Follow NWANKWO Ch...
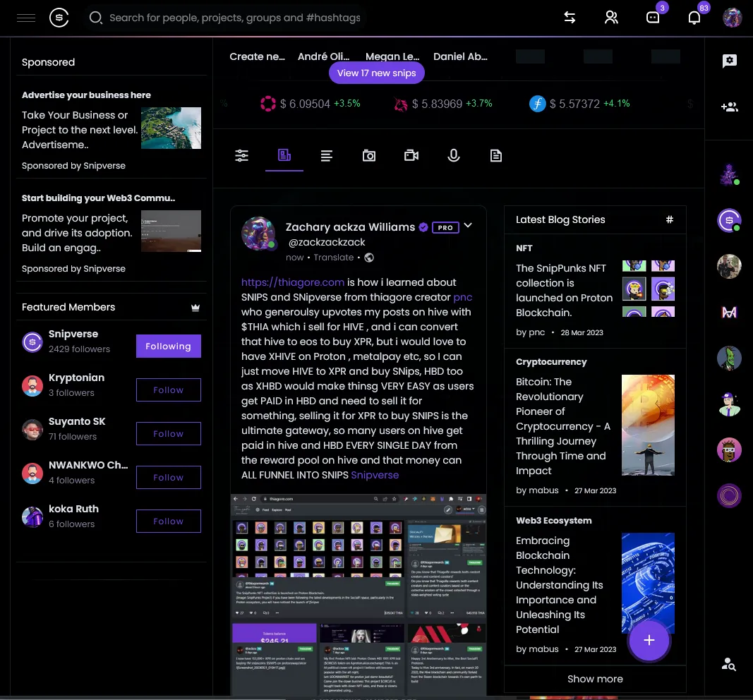The image size is (753, 700). tap(169, 477)
